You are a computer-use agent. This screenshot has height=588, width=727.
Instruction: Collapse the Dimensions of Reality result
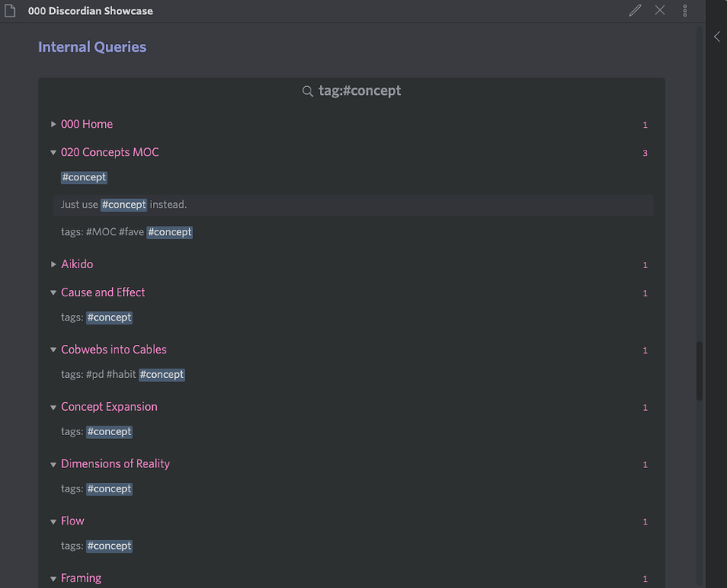[53, 464]
